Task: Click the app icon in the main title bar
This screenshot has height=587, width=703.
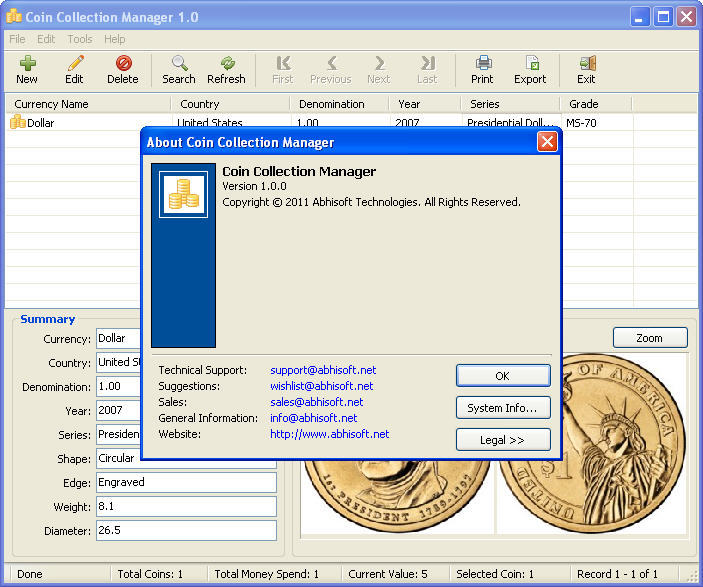Action: [x=14, y=17]
